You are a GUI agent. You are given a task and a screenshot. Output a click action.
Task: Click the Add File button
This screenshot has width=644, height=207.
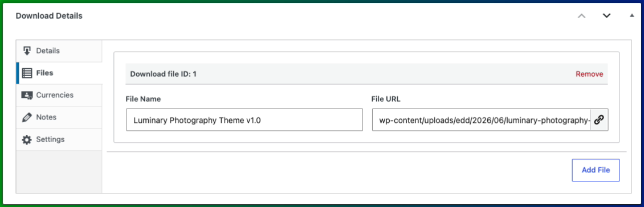[x=596, y=170]
